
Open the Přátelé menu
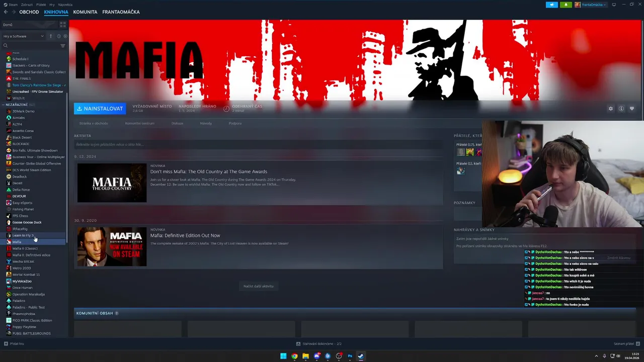[41, 5]
